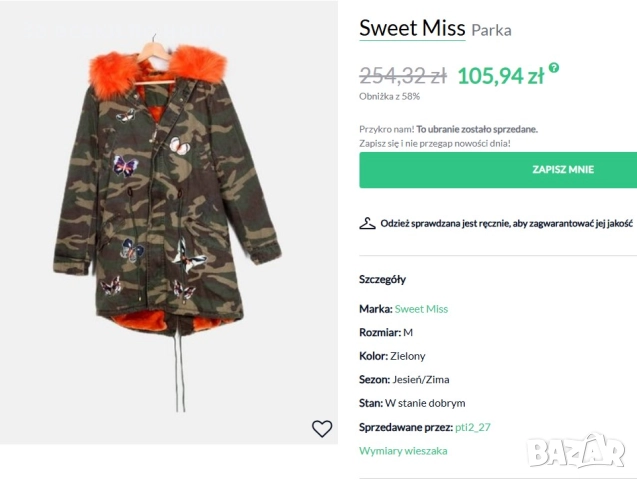Click the green 105,94 zł price
This screenshot has width=637, height=480.
(x=500, y=75)
